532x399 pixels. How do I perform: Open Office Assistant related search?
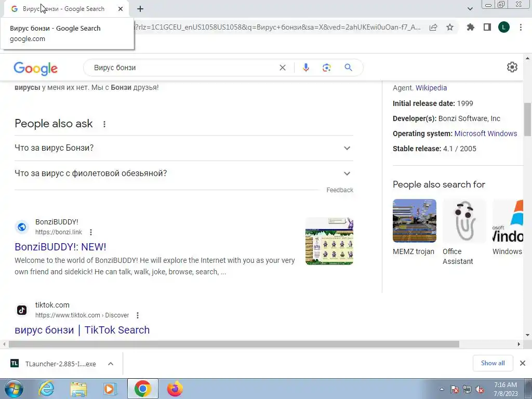[x=464, y=232]
